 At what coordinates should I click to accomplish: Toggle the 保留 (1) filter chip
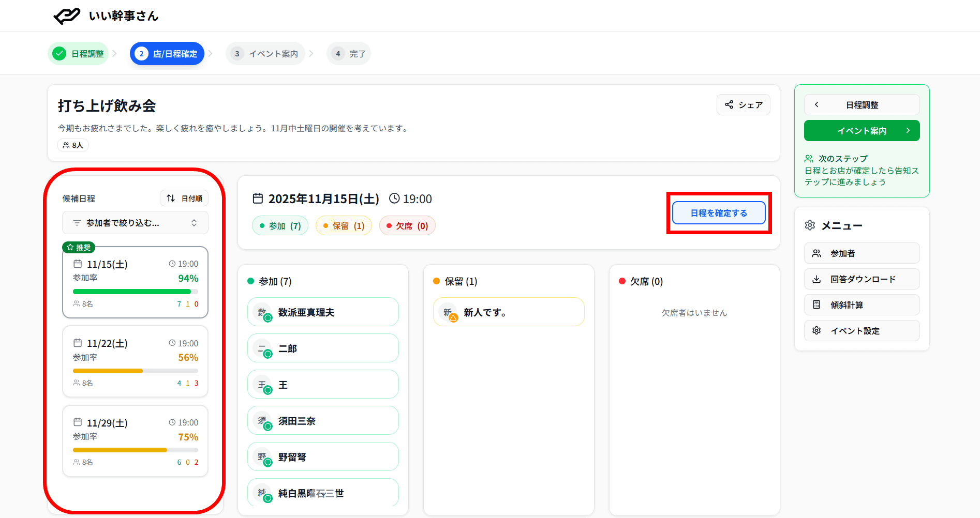[344, 226]
